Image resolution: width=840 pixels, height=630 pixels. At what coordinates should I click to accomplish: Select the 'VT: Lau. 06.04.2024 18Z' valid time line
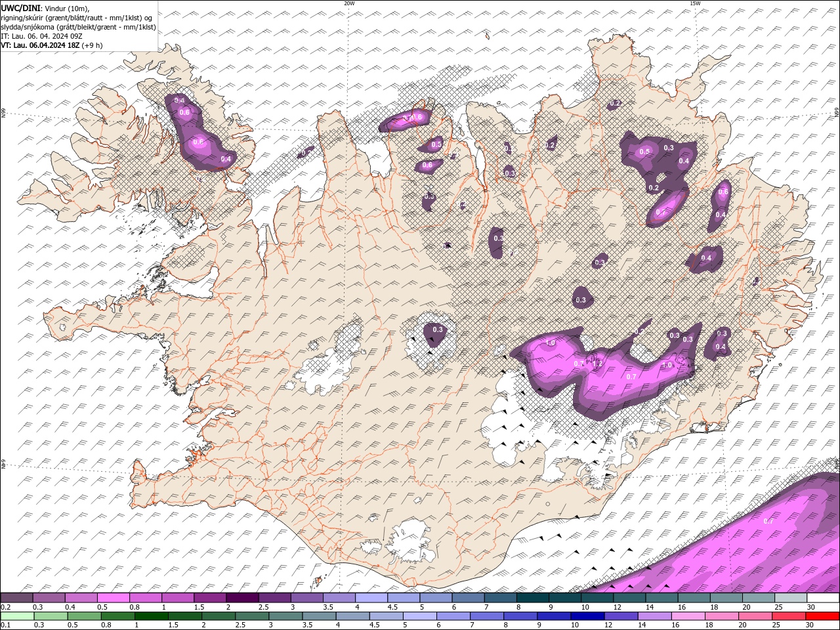point(40,45)
